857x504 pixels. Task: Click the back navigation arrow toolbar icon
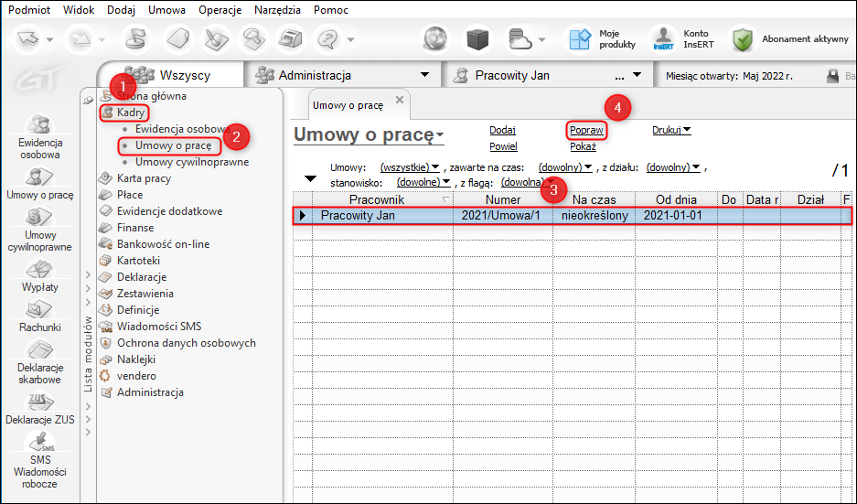click(x=28, y=39)
